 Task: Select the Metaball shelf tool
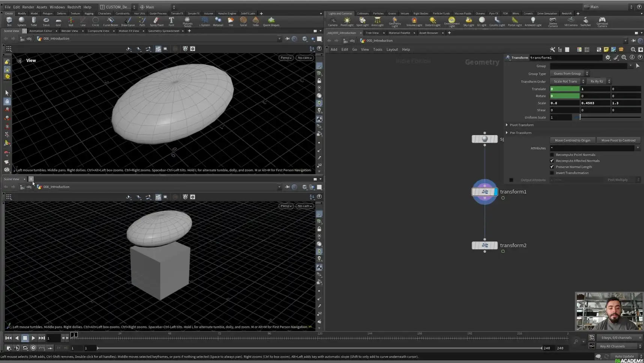click(x=218, y=21)
